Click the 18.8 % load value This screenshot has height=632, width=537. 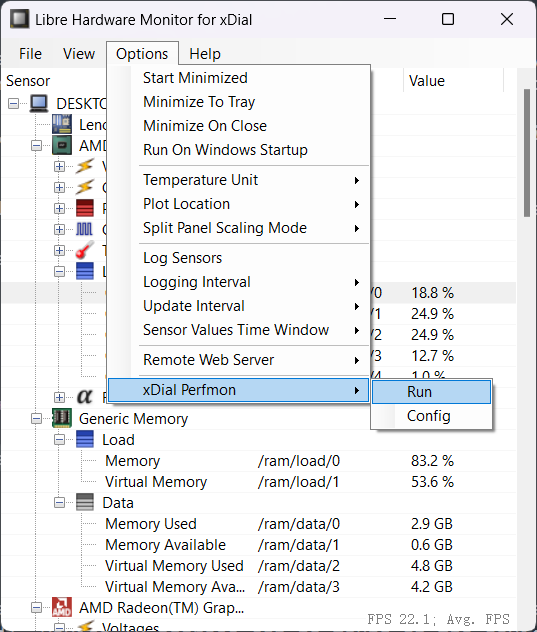point(432,293)
